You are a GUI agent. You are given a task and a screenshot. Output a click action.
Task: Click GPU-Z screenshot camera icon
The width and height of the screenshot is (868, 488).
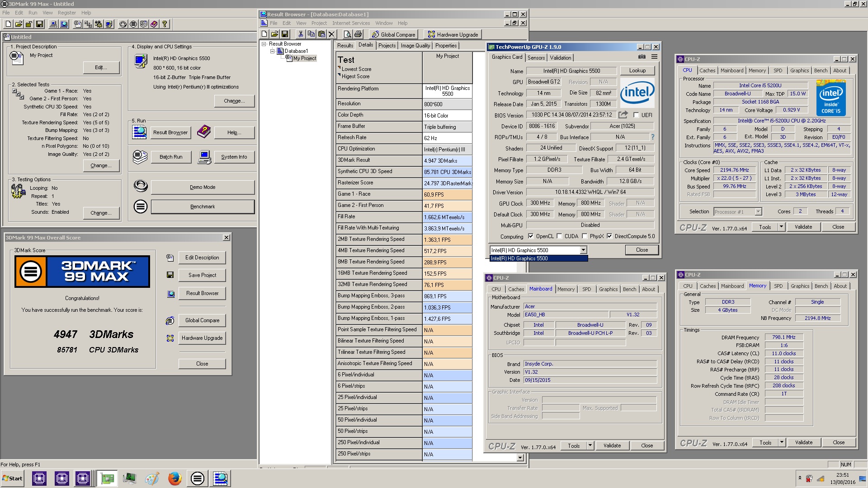pos(642,57)
